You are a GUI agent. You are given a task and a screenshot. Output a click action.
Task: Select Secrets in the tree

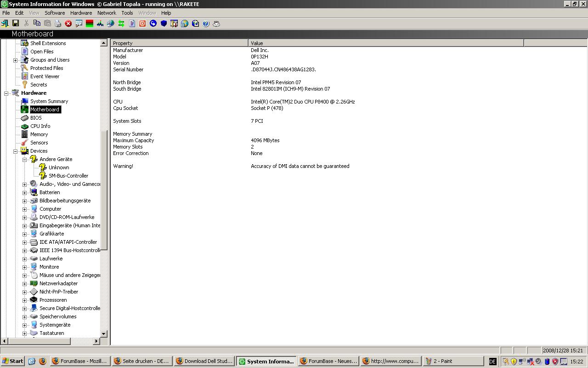[39, 85]
